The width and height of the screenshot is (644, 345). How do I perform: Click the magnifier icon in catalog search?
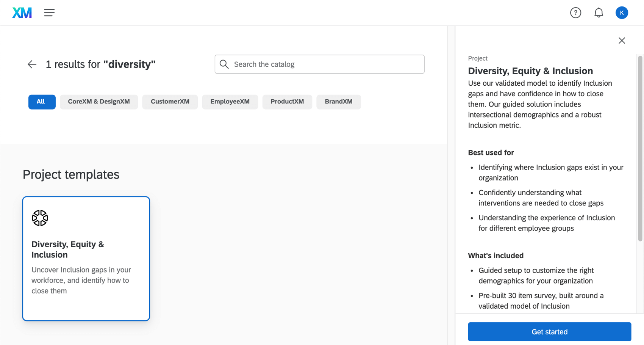tap(224, 64)
